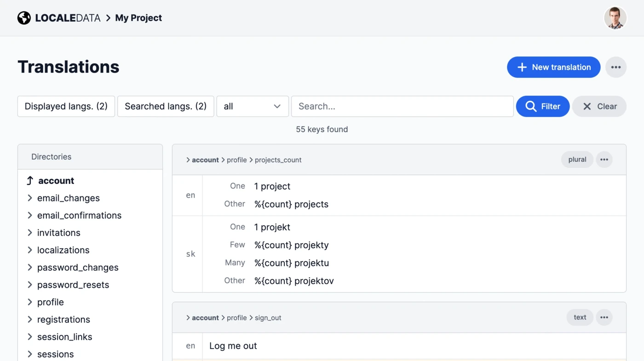Open the user avatar profile menu

[x=615, y=18]
